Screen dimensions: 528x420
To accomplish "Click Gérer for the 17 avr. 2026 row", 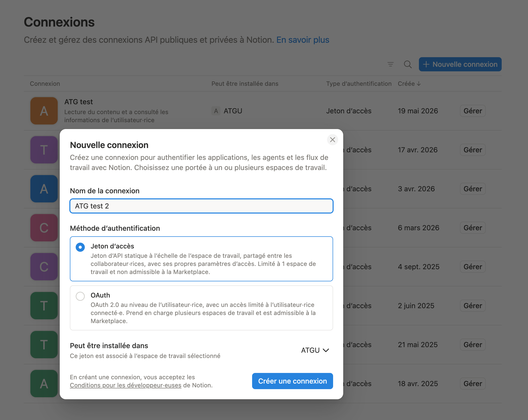I will tap(473, 150).
